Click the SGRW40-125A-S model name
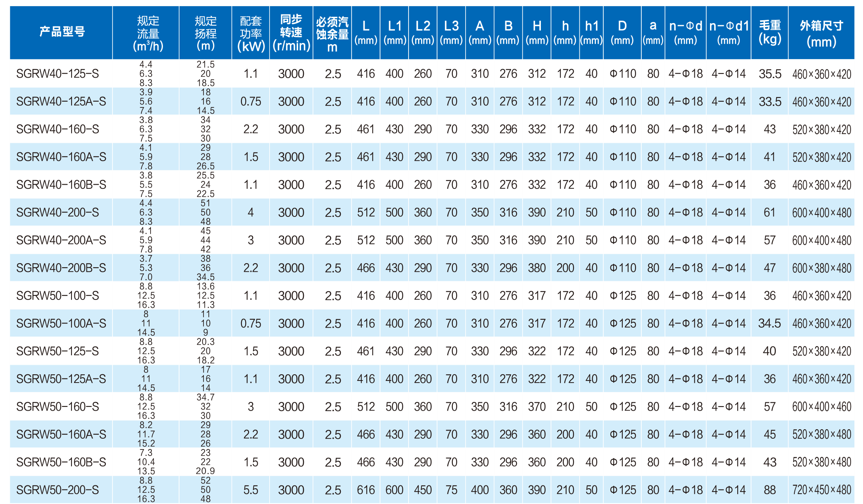The image size is (863, 504). 61,102
